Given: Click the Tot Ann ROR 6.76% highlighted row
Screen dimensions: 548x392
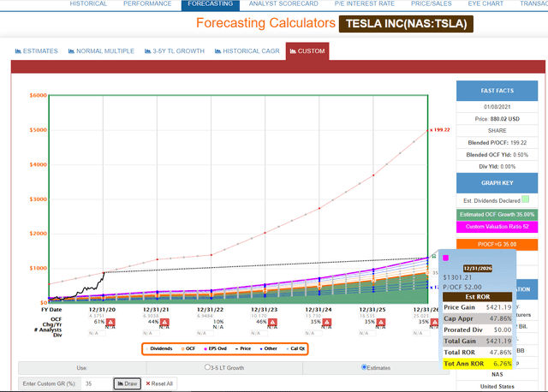Looking at the screenshot, I should (x=478, y=364).
